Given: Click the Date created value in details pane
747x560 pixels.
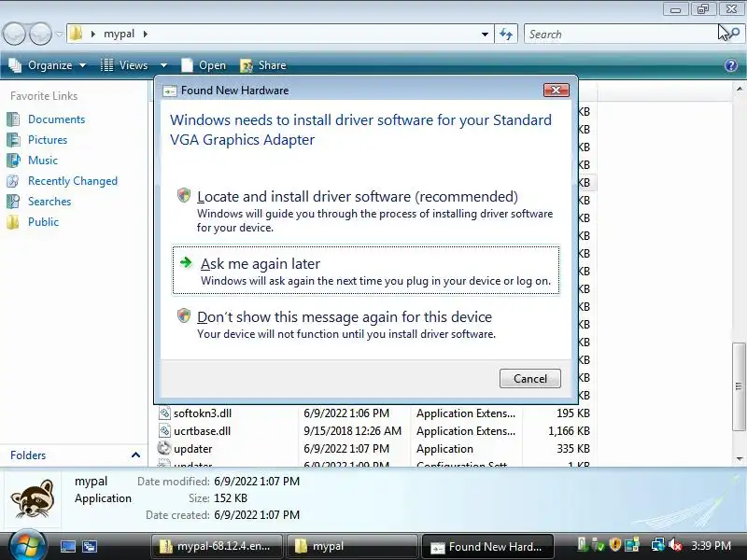Looking at the screenshot, I should pyautogui.click(x=257, y=515).
